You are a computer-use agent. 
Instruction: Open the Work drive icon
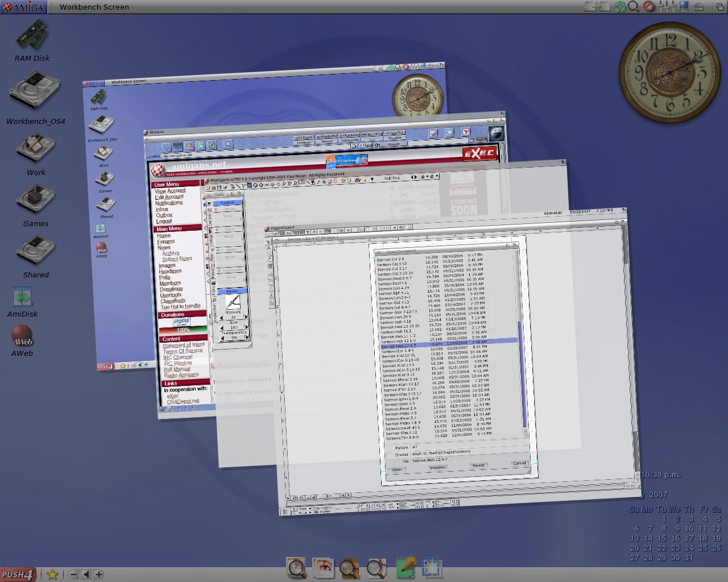pyautogui.click(x=36, y=147)
